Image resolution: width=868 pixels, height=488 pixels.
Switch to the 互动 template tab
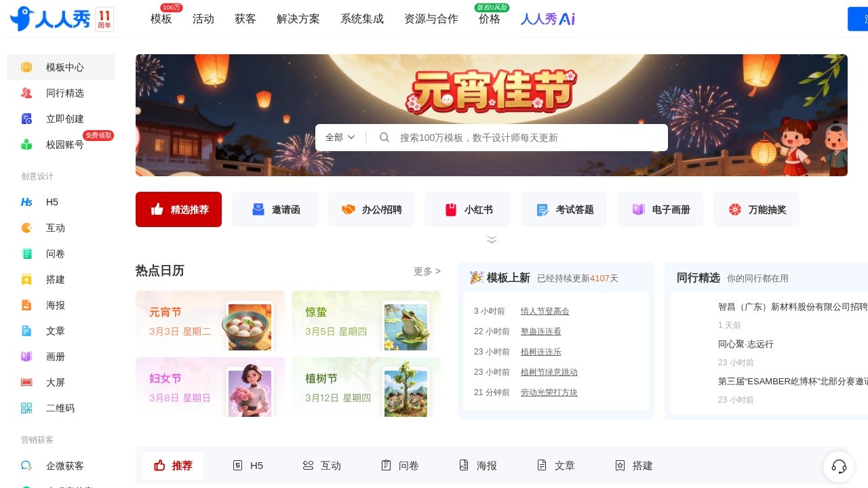(321, 466)
